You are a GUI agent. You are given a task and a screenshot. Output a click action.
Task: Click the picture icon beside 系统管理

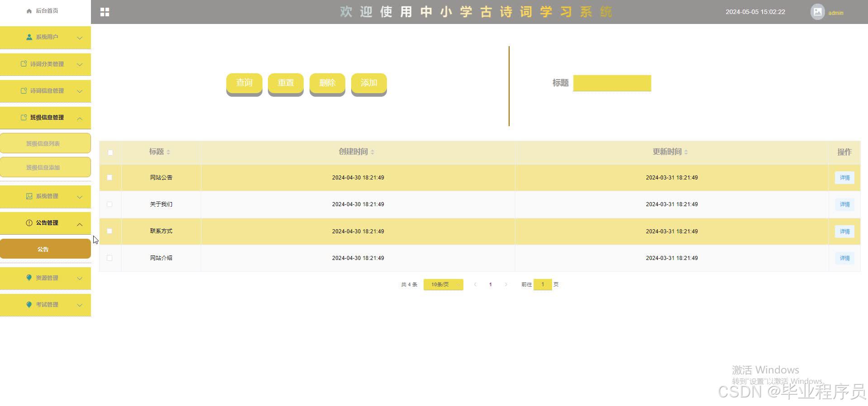29,196
